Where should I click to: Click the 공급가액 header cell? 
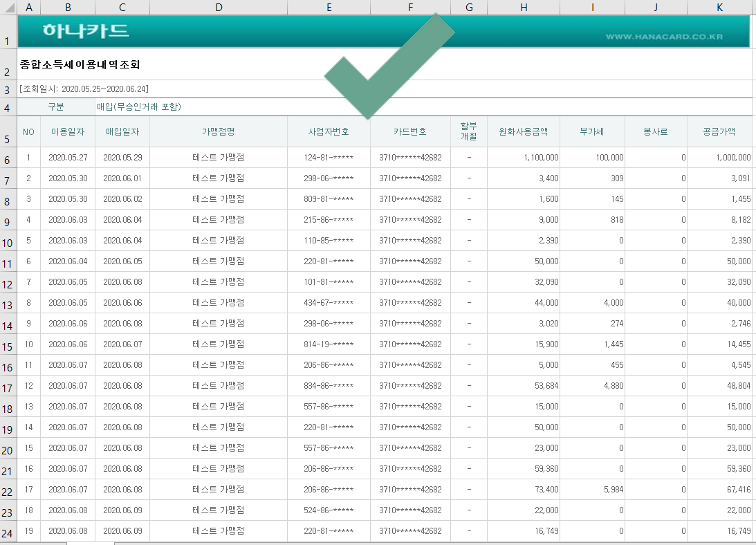click(719, 131)
